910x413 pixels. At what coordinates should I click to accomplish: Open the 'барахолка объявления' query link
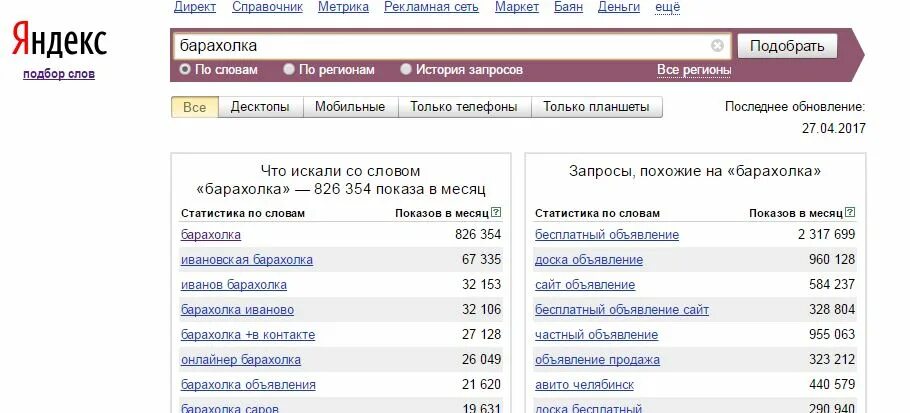coord(248,385)
